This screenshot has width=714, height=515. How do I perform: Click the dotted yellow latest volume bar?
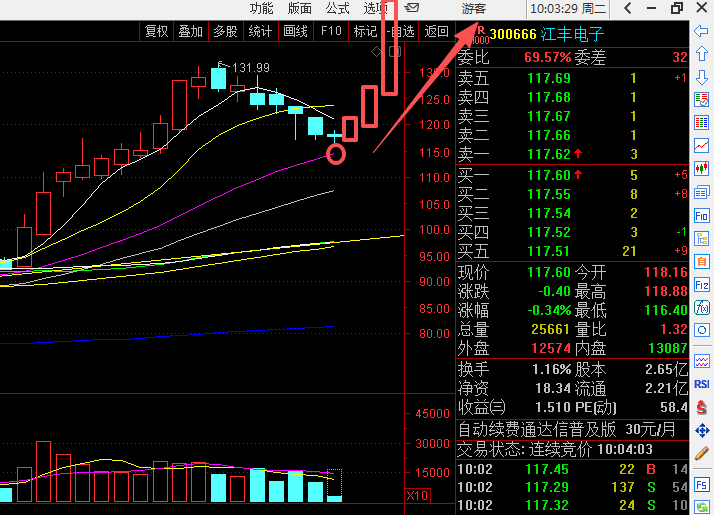pos(335,485)
